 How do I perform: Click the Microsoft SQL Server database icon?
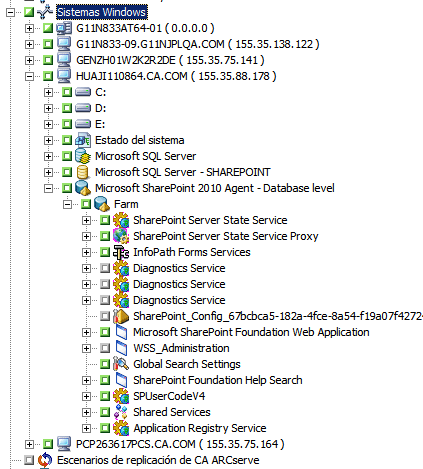pyautogui.click(x=83, y=156)
